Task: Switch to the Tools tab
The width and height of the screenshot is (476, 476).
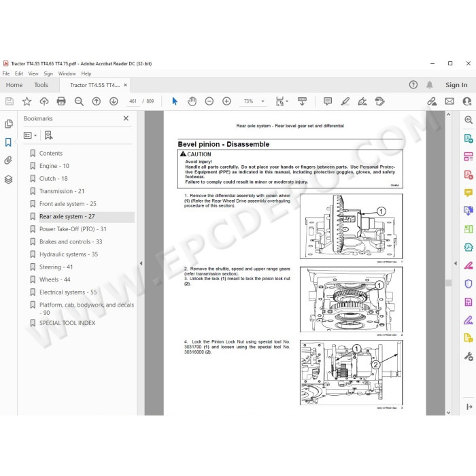Action: coord(41,85)
